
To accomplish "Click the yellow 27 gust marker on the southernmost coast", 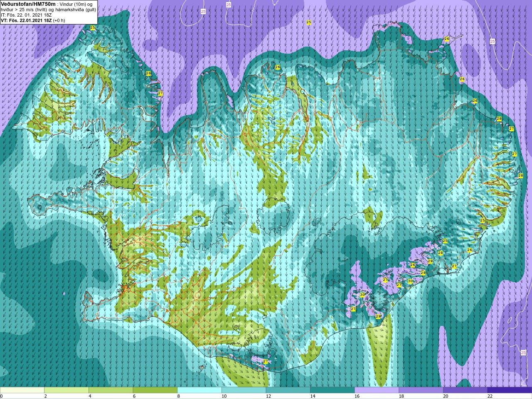I will [266, 362].
